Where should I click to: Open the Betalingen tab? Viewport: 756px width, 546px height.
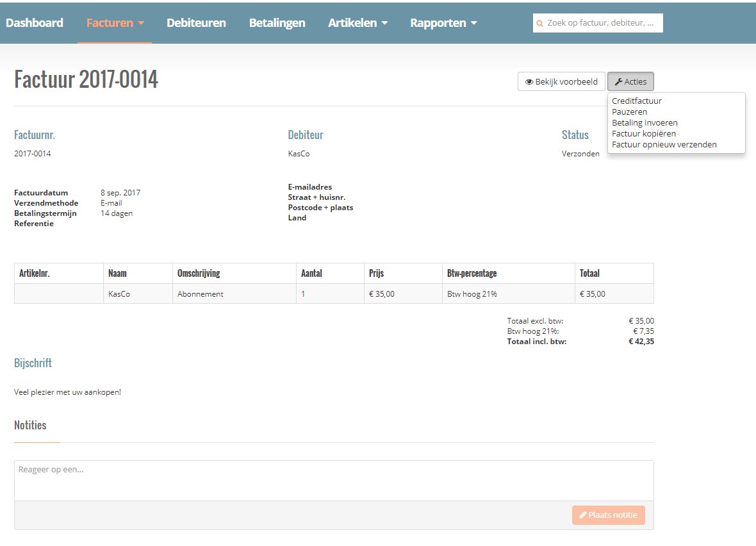point(277,22)
